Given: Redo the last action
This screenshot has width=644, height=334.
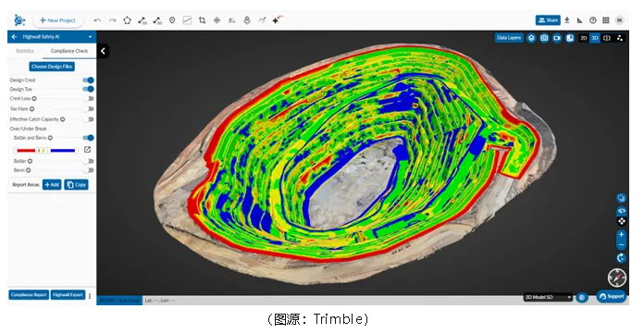Looking at the screenshot, I should 112,20.
